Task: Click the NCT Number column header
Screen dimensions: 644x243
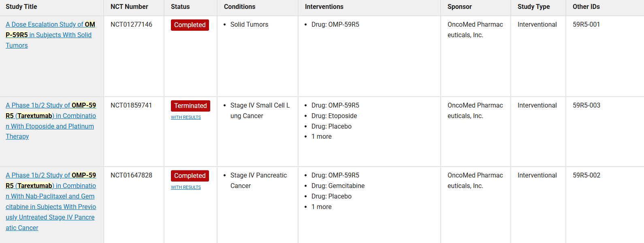Action: pyautogui.click(x=129, y=7)
